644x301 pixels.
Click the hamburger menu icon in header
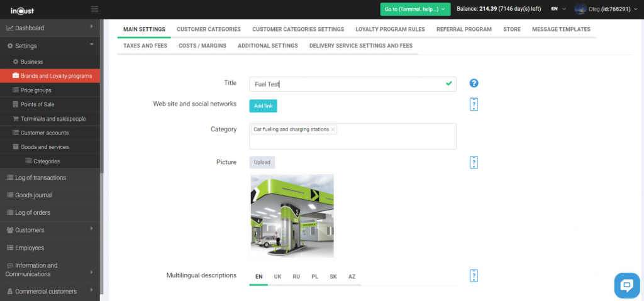tap(94, 9)
